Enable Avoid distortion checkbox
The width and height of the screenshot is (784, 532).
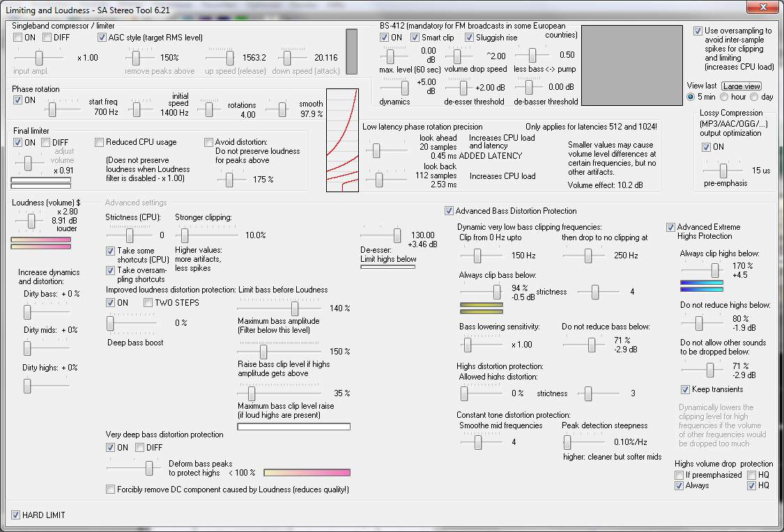208,142
